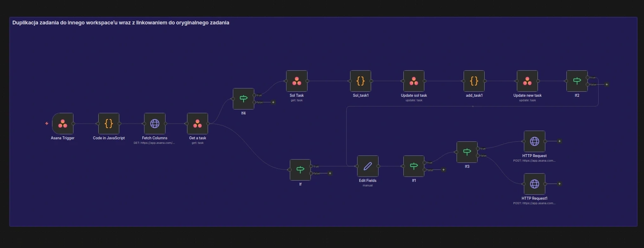Select the If node near bottom branch
The image size is (644, 248).
click(300, 169)
